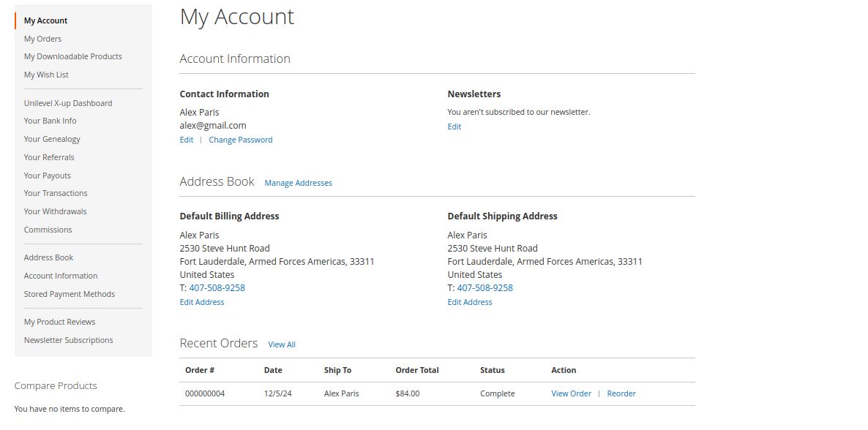Open Unilevel X-up Dashboard

[68, 103]
